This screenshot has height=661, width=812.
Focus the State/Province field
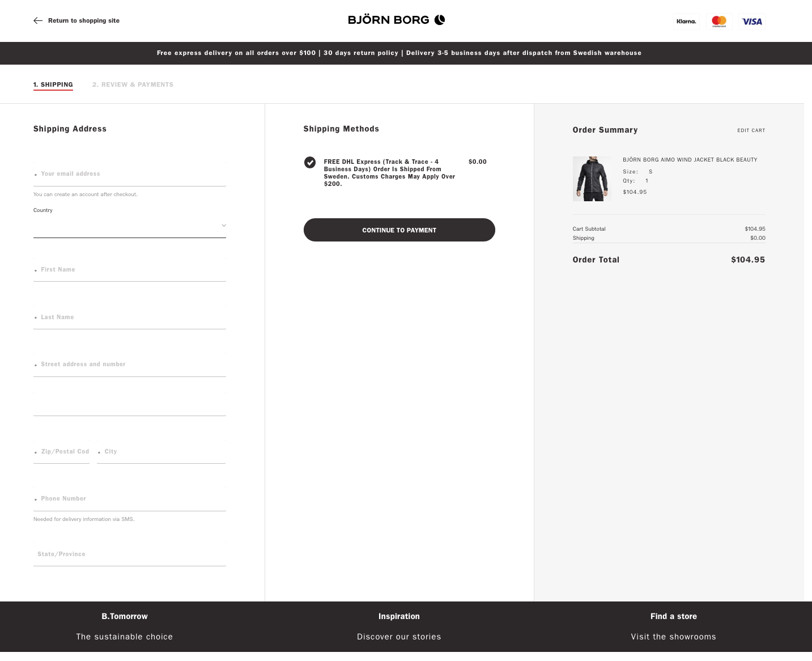tap(130, 554)
